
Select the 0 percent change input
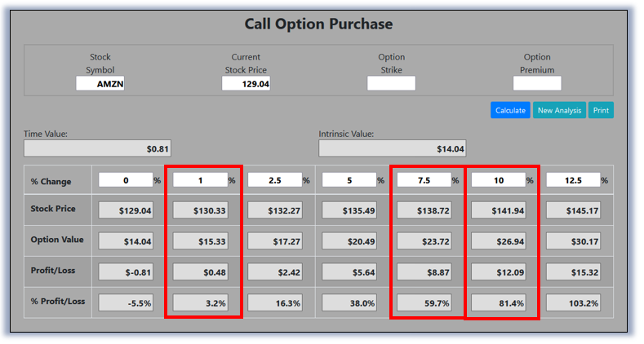pos(126,180)
